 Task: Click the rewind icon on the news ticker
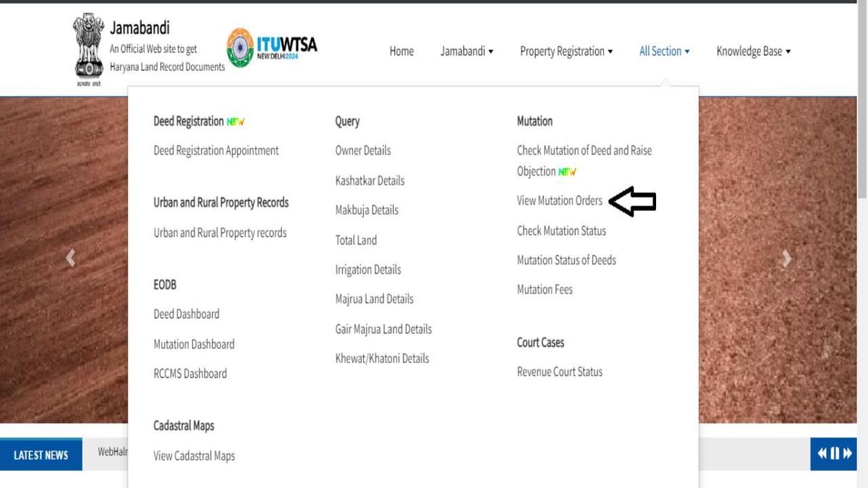coord(822,453)
